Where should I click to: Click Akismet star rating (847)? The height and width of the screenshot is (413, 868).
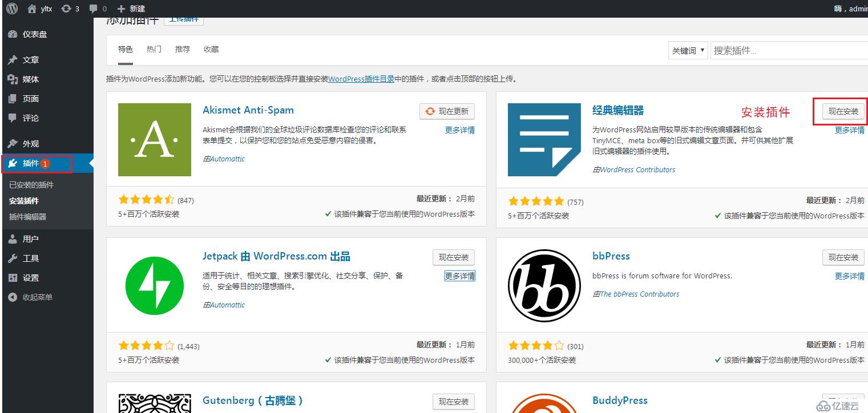146,200
